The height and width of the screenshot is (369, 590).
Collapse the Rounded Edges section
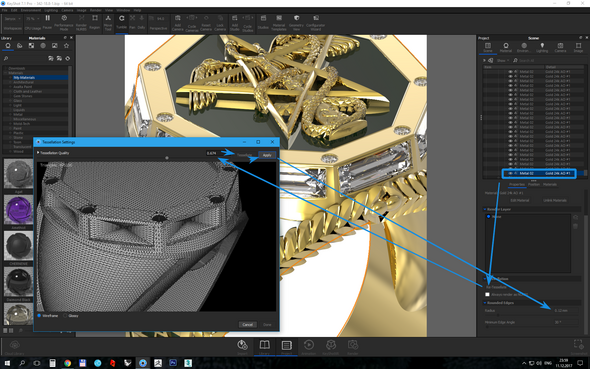(485, 303)
